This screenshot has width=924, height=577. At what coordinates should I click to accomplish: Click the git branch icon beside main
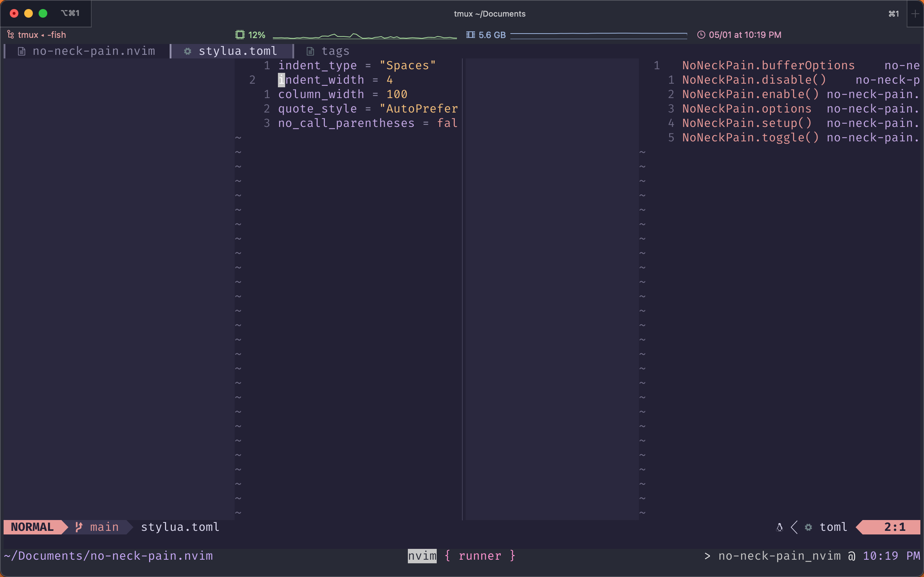pyautogui.click(x=79, y=527)
